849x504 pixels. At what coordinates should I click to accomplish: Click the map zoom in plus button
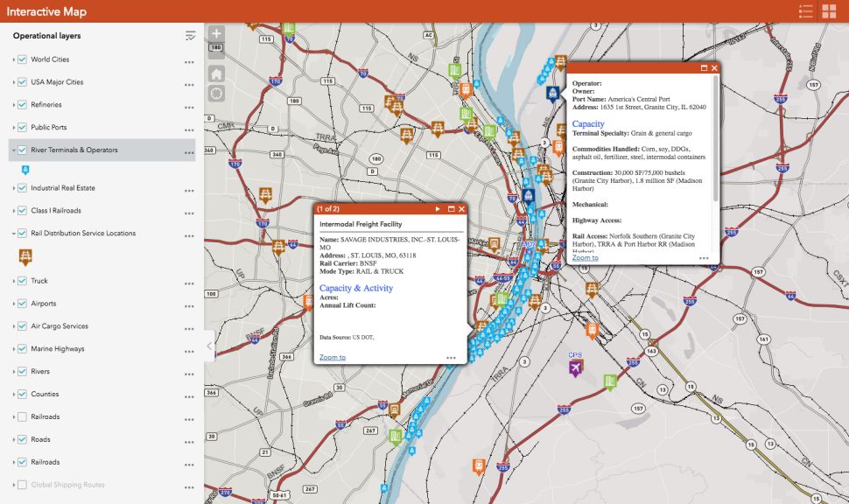point(217,34)
